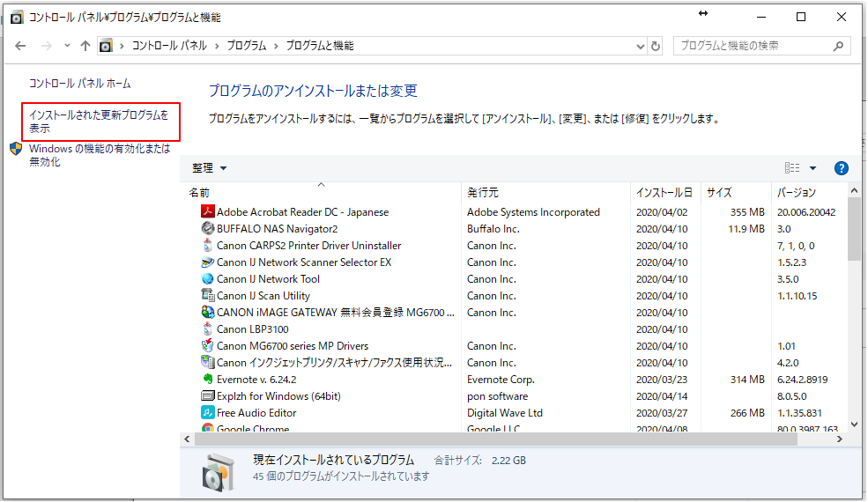Open help with the blue question mark icon
This screenshot has width=868, height=502.
[x=841, y=168]
